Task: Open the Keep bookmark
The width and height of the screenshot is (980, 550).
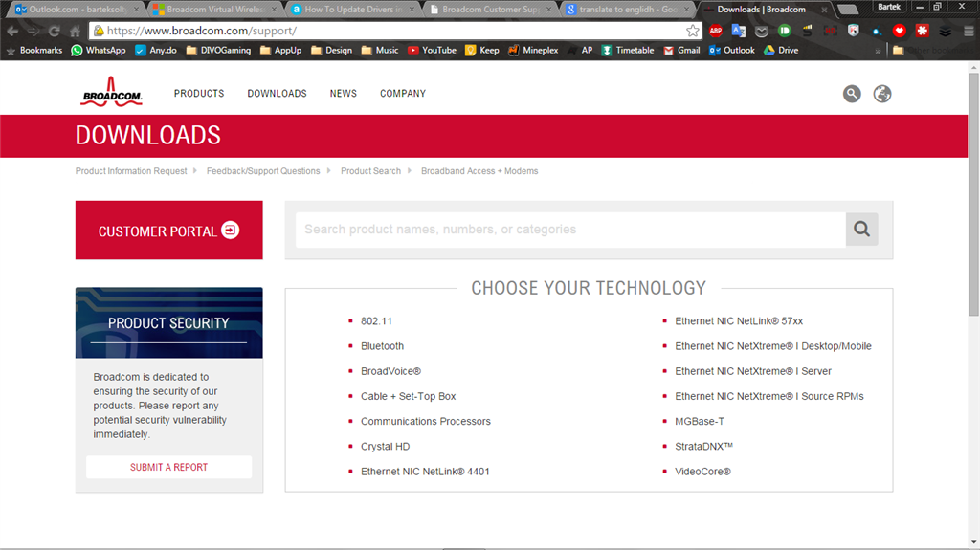Action: point(482,50)
